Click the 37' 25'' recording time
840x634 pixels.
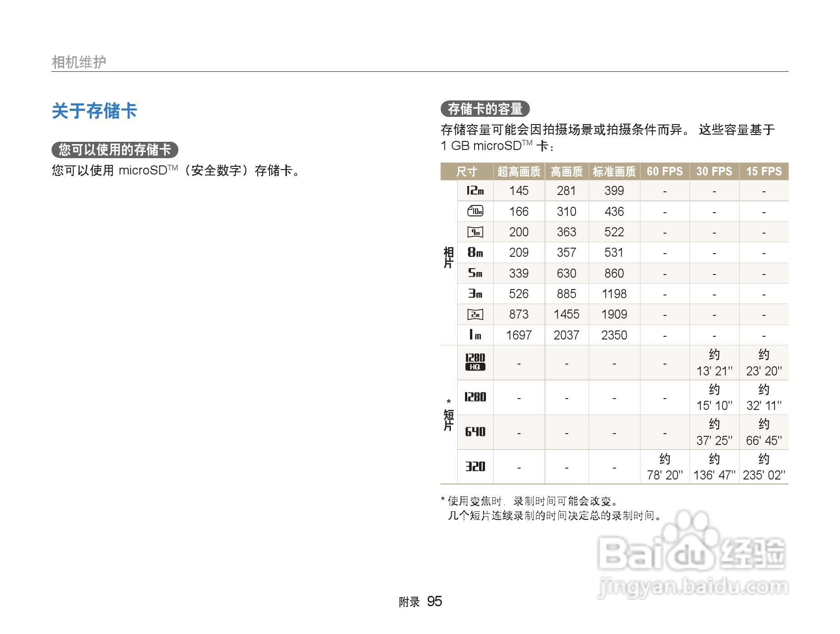point(714,441)
